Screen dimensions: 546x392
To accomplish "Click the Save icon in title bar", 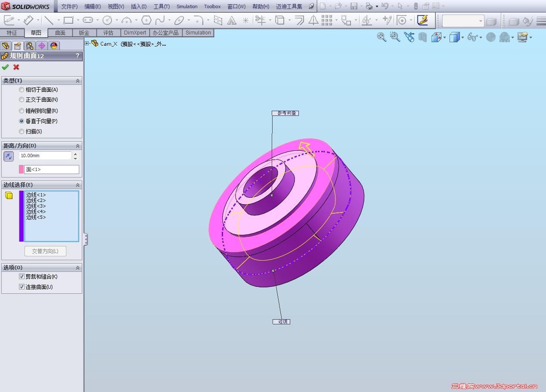I will [354, 6].
